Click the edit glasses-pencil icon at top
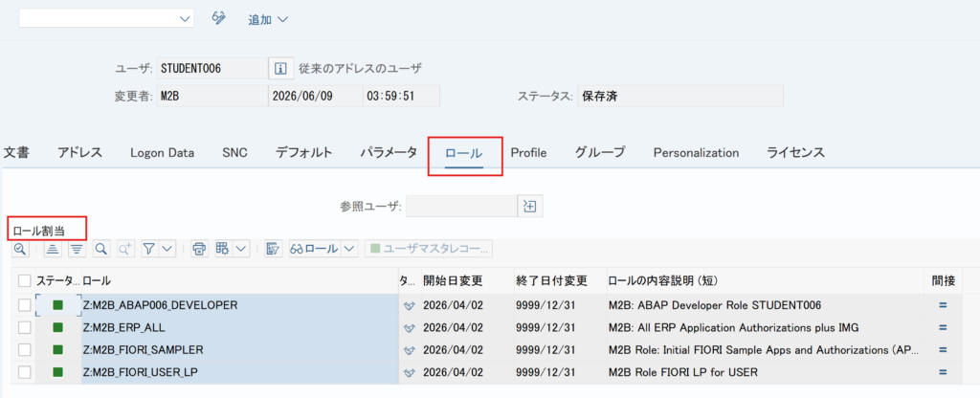The height and width of the screenshot is (398, 980). [219, 18]
